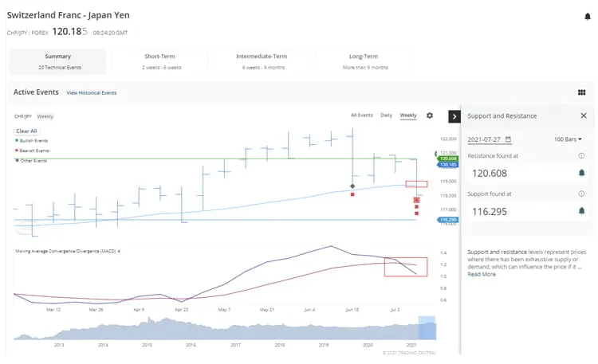
Task: Show info for Support found at
Action: coord(581,194)
